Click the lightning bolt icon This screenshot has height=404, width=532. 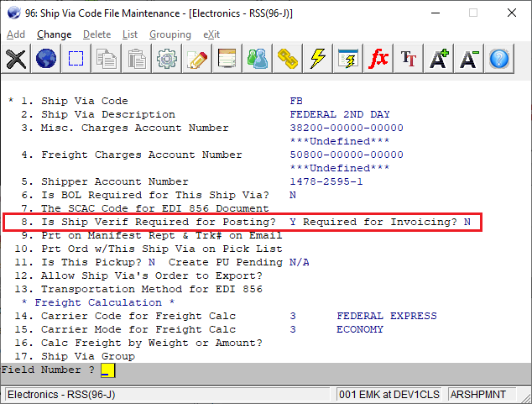tap(318, 59)
